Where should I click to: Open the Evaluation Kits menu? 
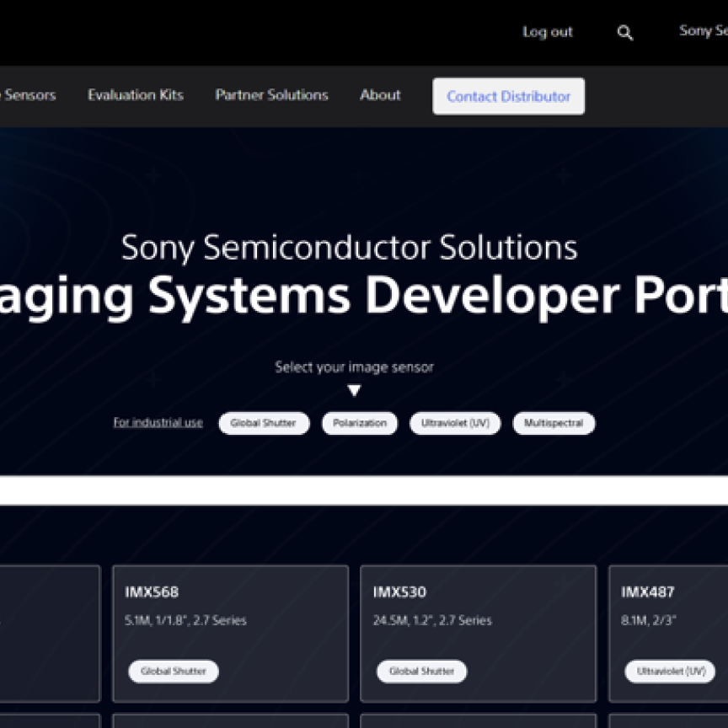coord(136,94)
